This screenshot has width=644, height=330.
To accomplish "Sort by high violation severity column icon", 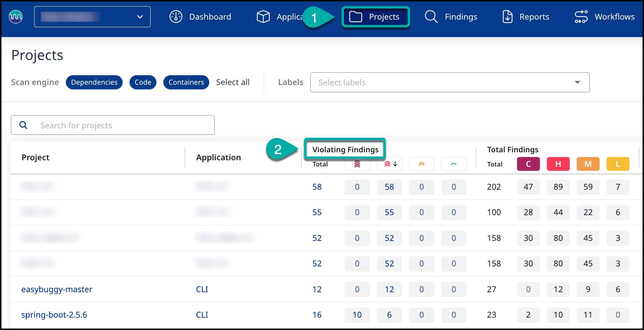I will pos(389,164).
